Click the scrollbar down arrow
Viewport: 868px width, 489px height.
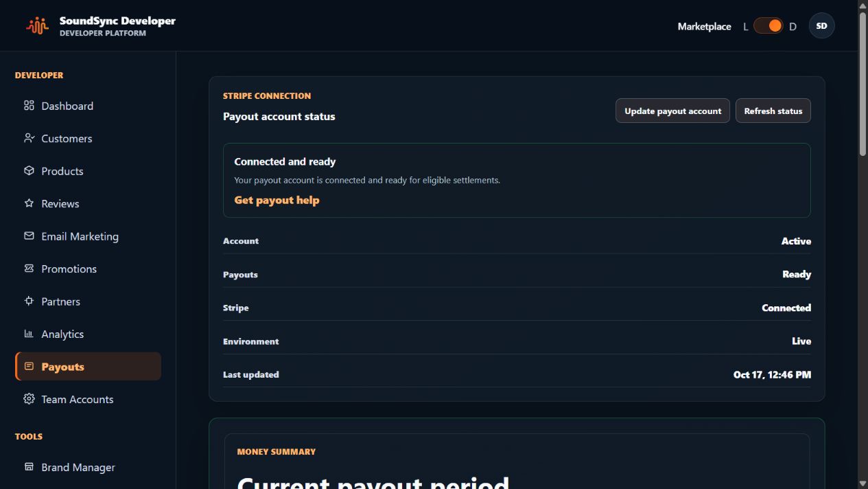pos(863,484)
